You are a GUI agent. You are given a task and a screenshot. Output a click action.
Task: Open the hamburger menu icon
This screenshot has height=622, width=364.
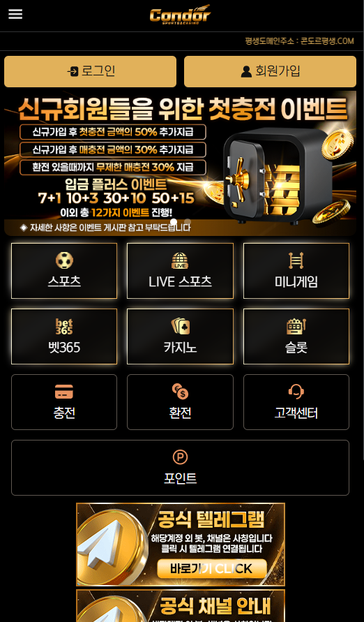point(15,14)
